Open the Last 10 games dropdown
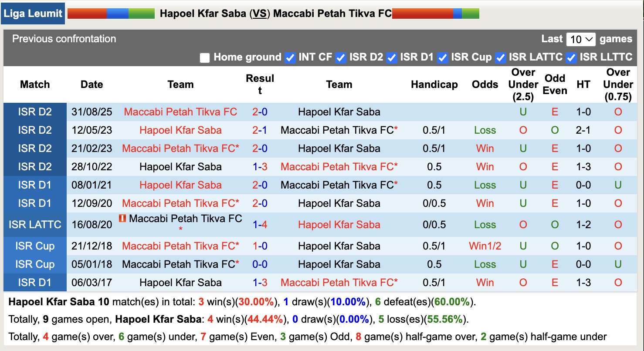This screenshot has width=644, height=351. click(x=581, y=39)
